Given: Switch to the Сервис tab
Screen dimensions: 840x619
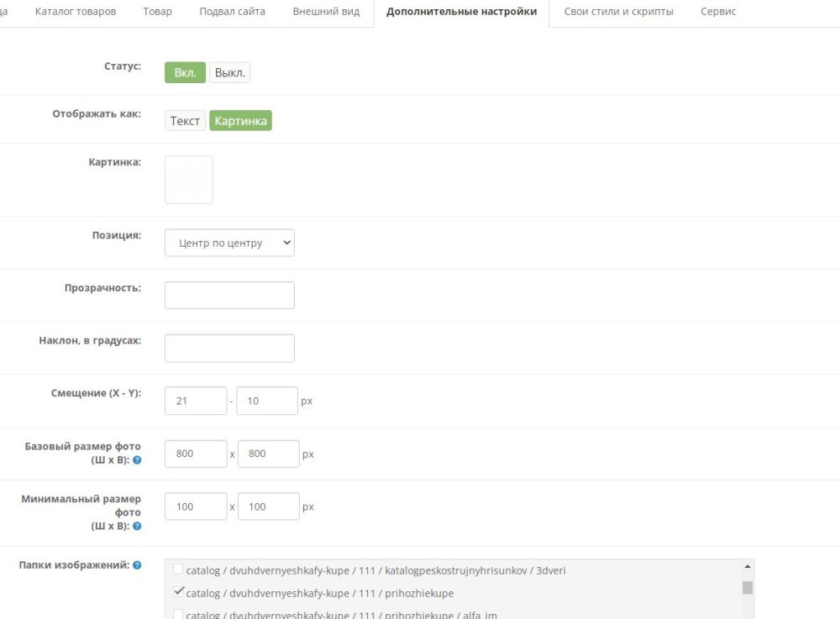Looking at the screenshot, I should tap(718, 11).
